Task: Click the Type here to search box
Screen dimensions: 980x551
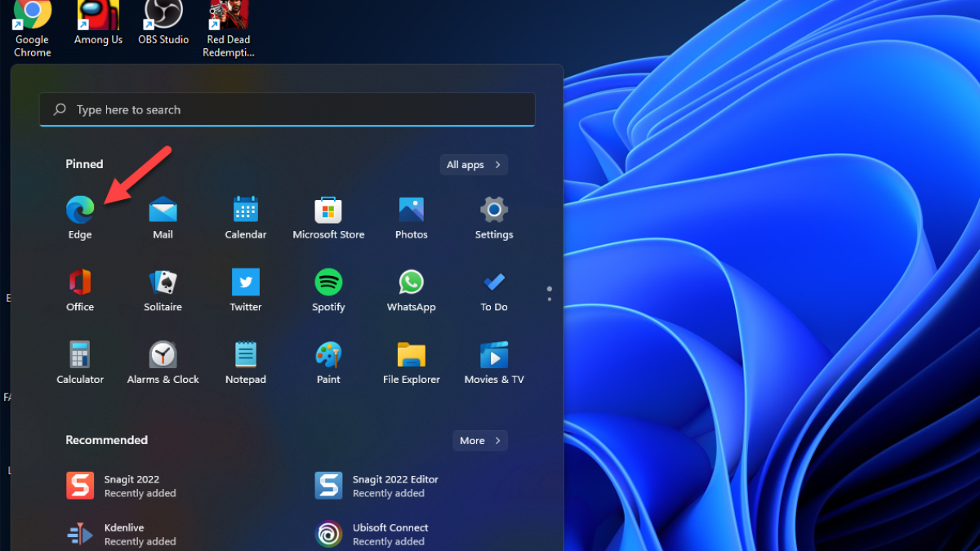Action: [x=287, y=109]
